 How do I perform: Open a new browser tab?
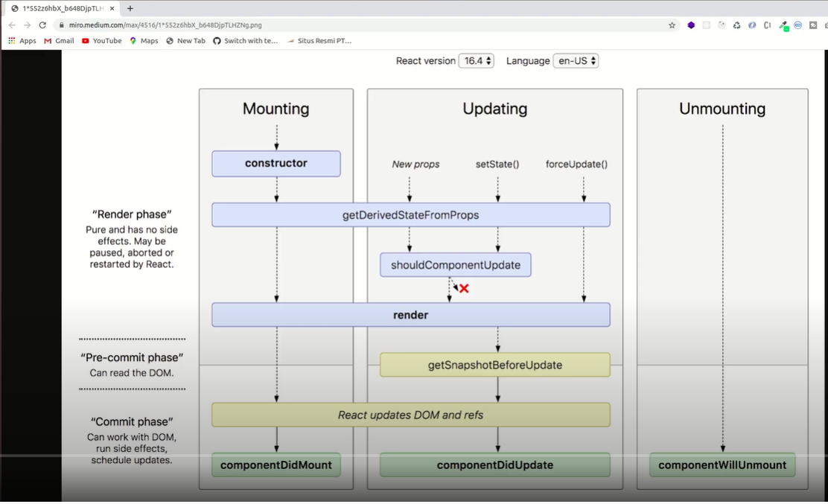130,8
